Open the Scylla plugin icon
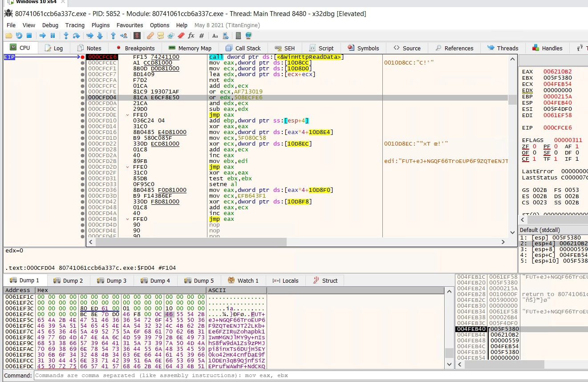Screen dimensions: 588x382 click(x=137, y=36)
